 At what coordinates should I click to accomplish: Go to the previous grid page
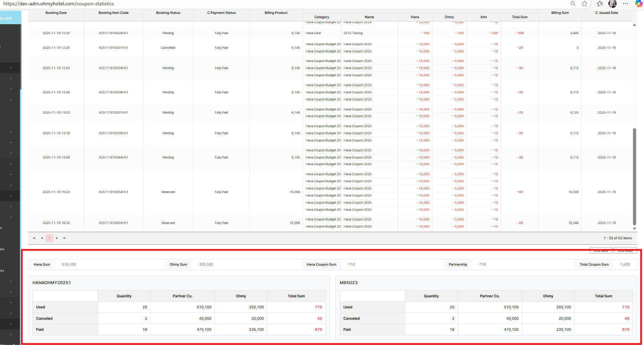tap(42, 238)
